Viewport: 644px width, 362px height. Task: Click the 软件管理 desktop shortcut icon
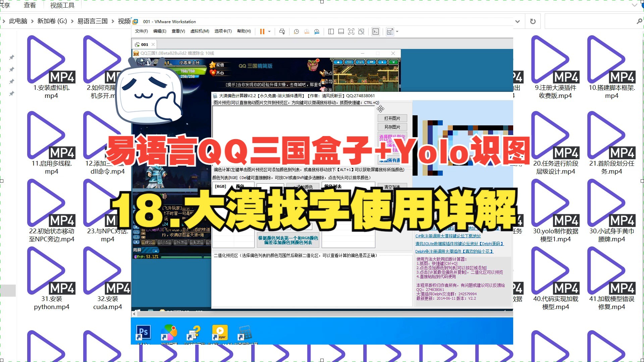[x=169, y=333]
